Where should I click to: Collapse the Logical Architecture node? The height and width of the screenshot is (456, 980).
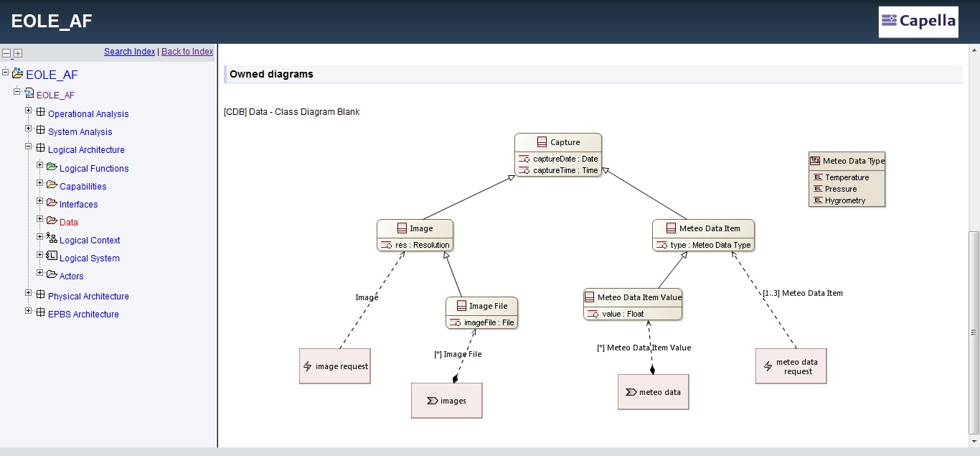[29, 147]
